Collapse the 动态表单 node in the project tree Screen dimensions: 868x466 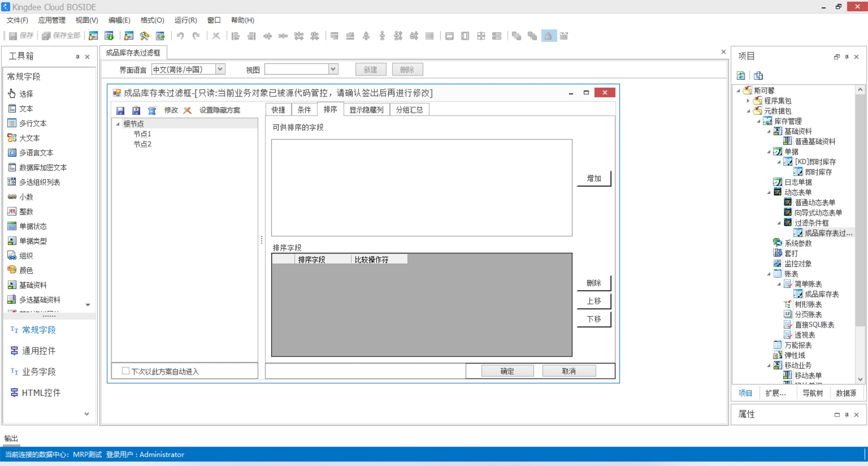point(769,192)
